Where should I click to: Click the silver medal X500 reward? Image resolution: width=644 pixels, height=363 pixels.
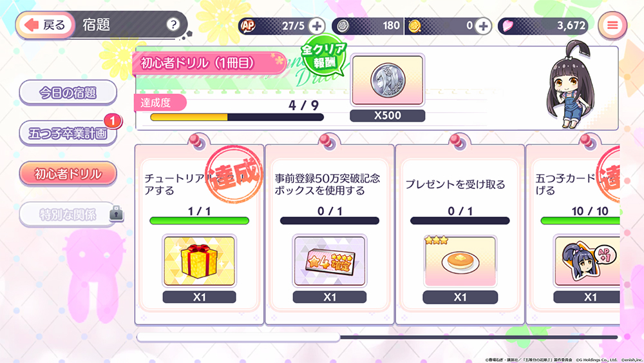click(387, 81)
